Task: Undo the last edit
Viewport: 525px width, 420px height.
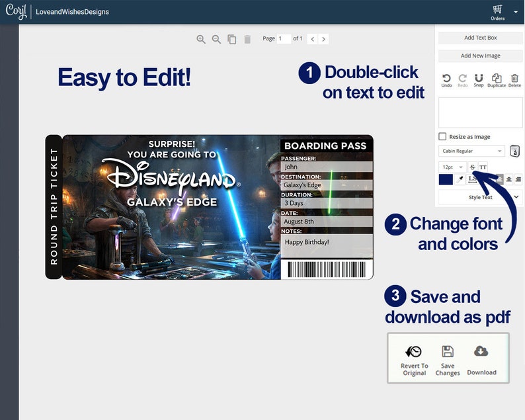Action: click(447, 81)
